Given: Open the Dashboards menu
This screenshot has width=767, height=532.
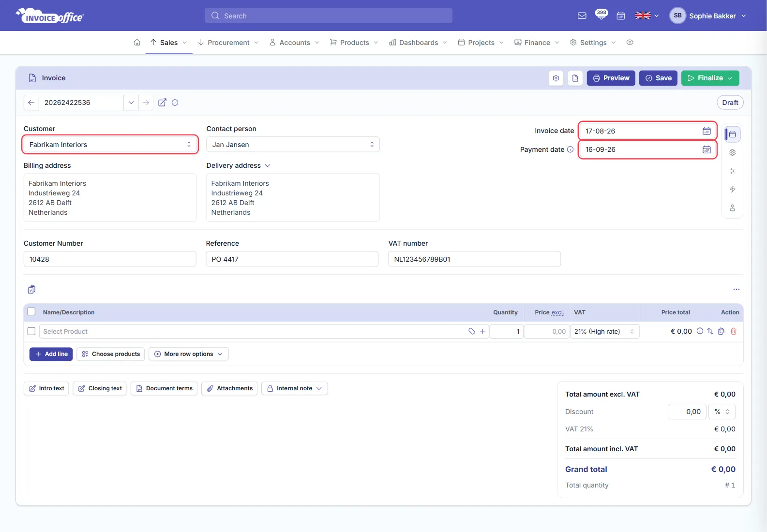Looking at the screenshot, I should click(x=418, y=43).
